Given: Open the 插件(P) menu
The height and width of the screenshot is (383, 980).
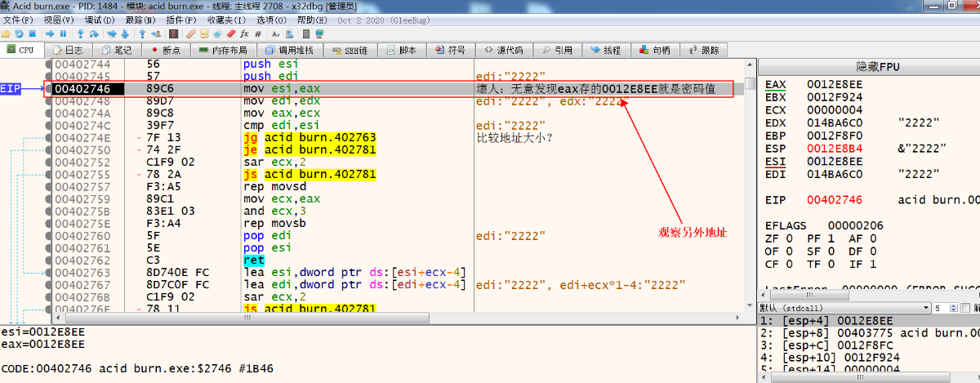Looking at the screenshot, I should (181, 19).
